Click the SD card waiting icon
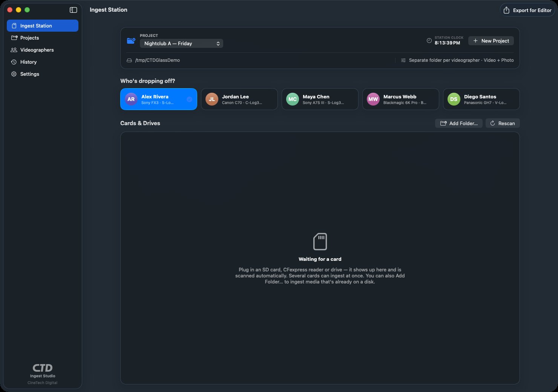 320,242
